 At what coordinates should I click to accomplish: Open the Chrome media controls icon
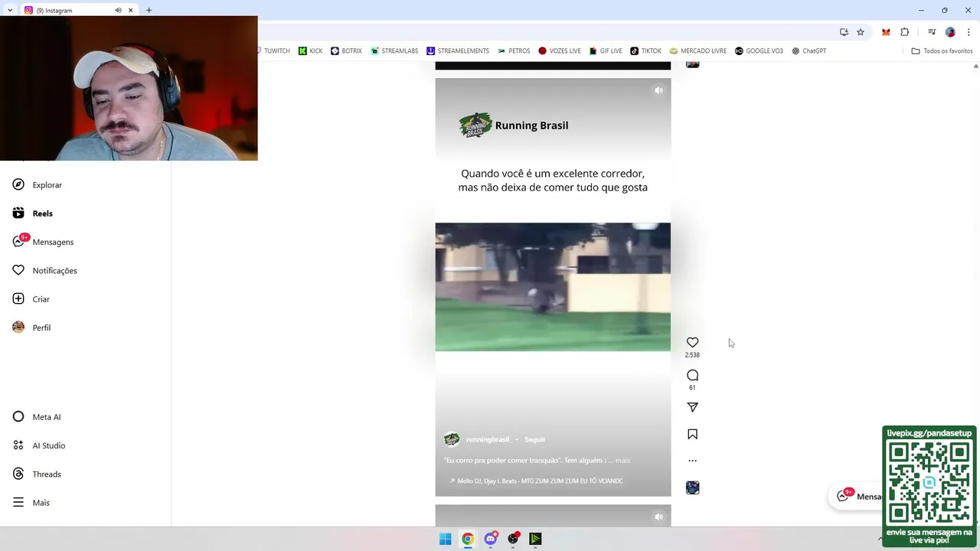click(932, 32)
